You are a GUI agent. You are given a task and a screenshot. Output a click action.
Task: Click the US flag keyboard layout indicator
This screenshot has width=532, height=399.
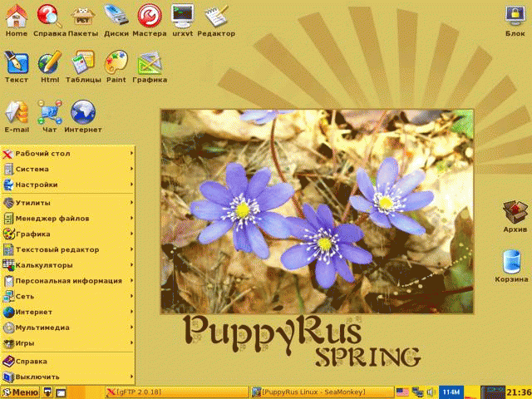pos(402,392)
